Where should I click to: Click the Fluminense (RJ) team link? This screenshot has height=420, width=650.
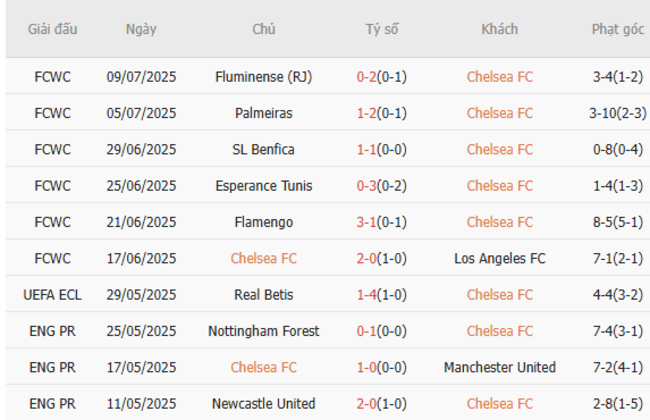coord(264,77)
